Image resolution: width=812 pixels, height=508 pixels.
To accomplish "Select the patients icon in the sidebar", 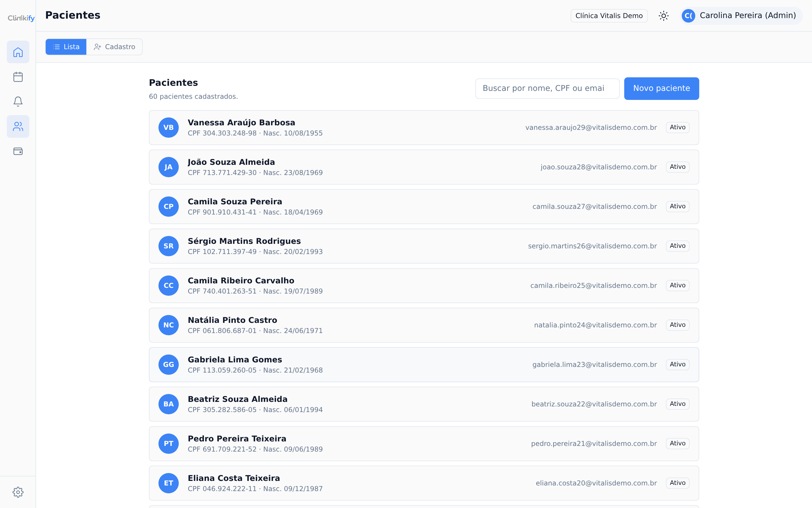I will tap(18, 127).
